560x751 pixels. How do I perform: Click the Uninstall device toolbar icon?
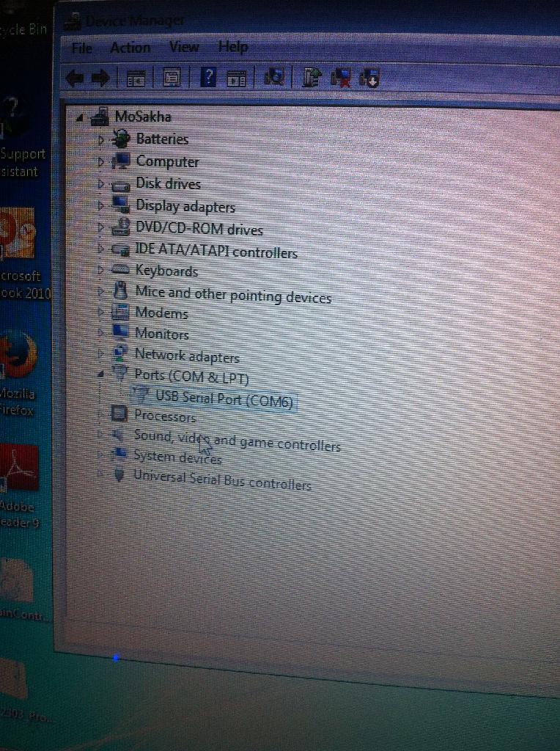[x=341, y=78]
